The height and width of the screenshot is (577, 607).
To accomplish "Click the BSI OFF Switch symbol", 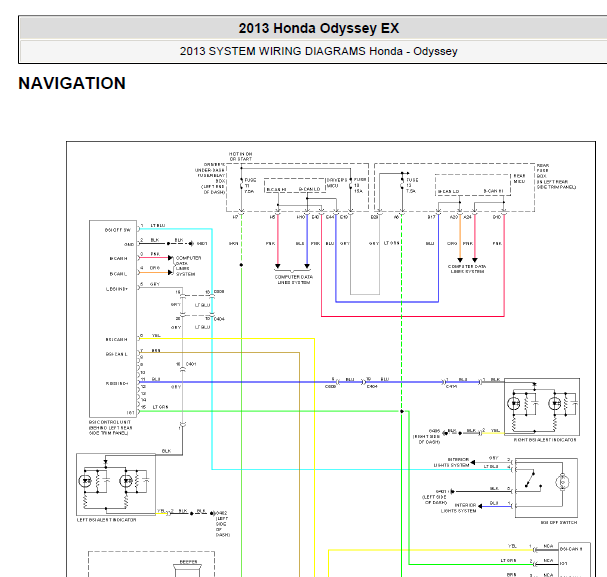I will click(546, 488).
